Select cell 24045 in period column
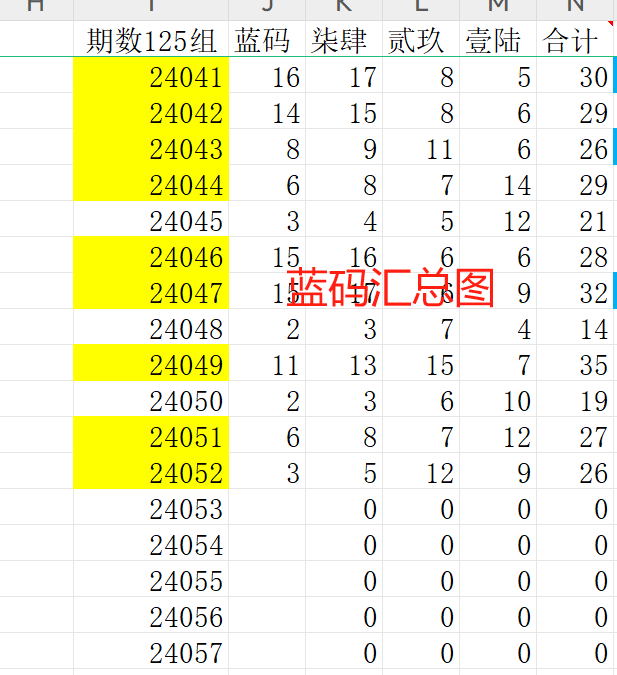This screenshot has width=617, height=675. pyautogui.click(x=151, y=219)
